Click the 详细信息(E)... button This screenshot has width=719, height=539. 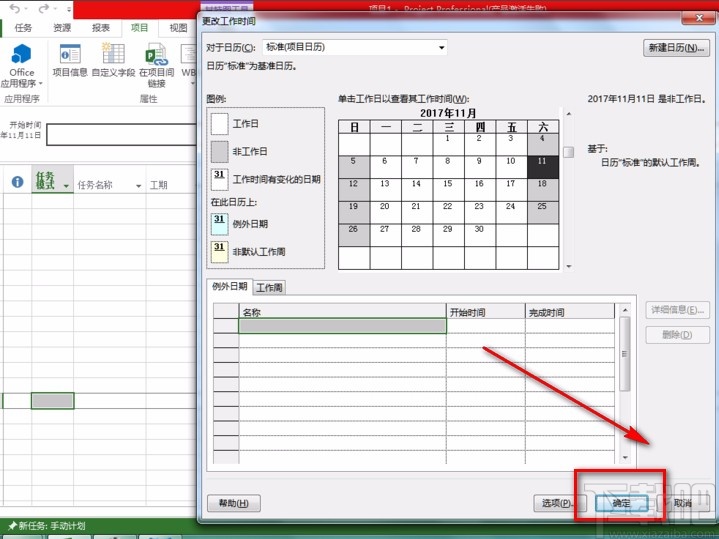(x=677, y=310)
